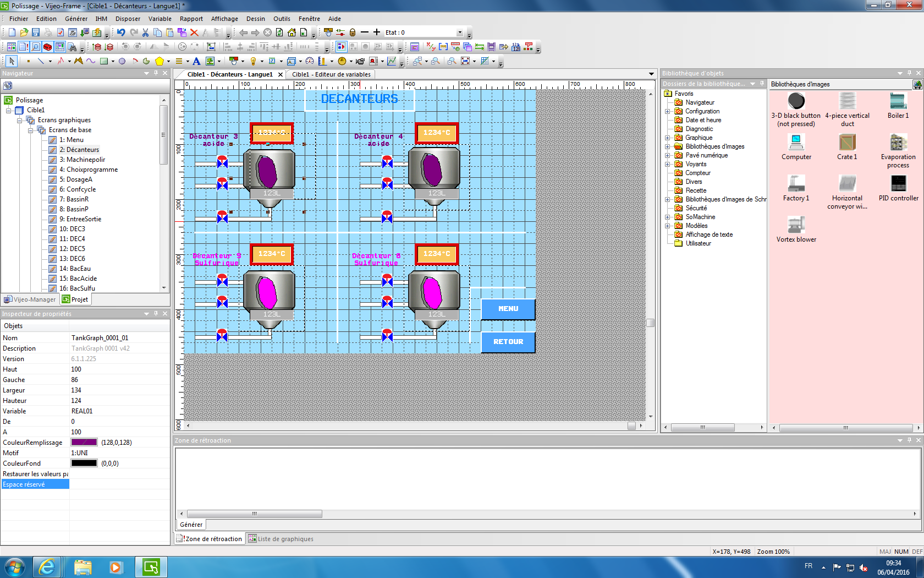Image resolution: width=924 pixels, height=578 pixels.
Task: Toggle the grid display button
Action: (x=485, y=61)
